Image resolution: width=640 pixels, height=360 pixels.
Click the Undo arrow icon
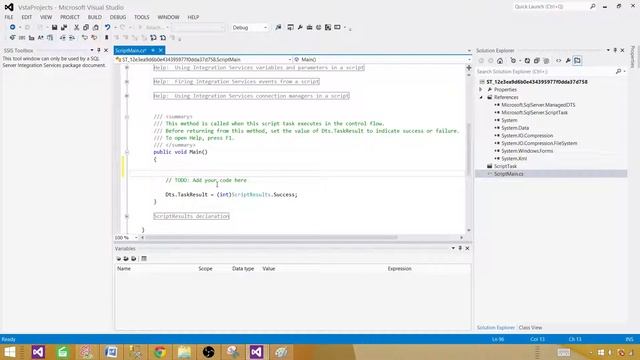107,27
